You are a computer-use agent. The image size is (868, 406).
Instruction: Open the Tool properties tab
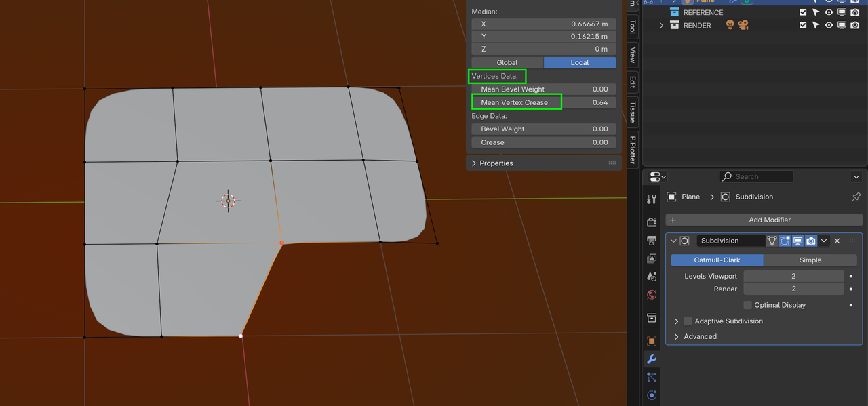tap(652, 199)
